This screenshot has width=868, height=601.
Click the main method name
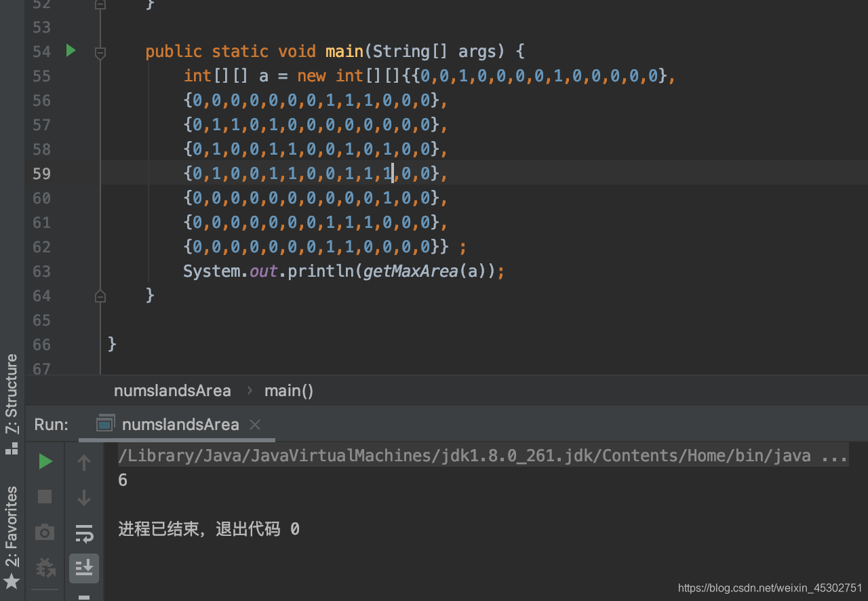click(x=344, y=52)
